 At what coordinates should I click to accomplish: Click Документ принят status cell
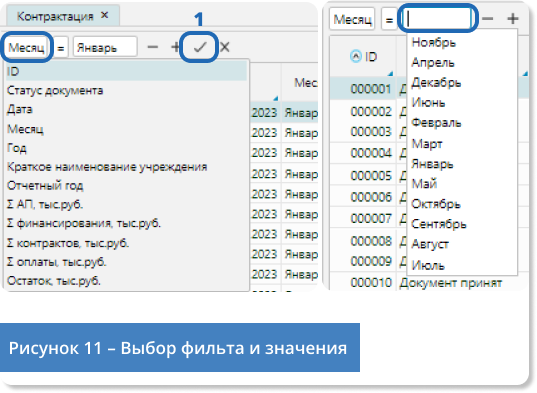click(x=450, y=283)
